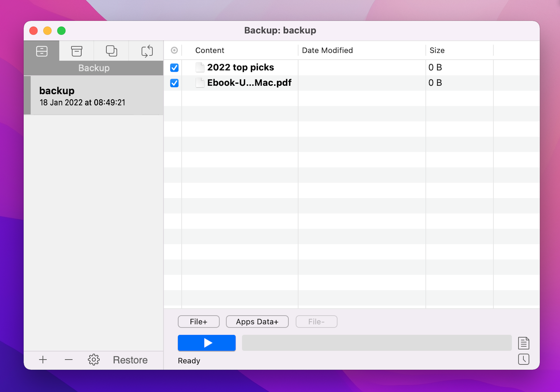Click the selection circle in content header
The image size is (560, 392).
point(173,50)
